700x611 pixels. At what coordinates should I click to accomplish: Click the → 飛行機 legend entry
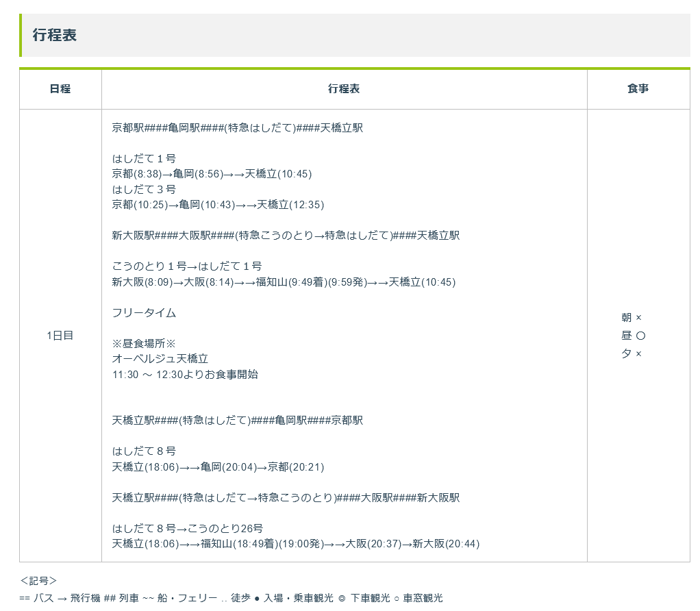point(79,598)
